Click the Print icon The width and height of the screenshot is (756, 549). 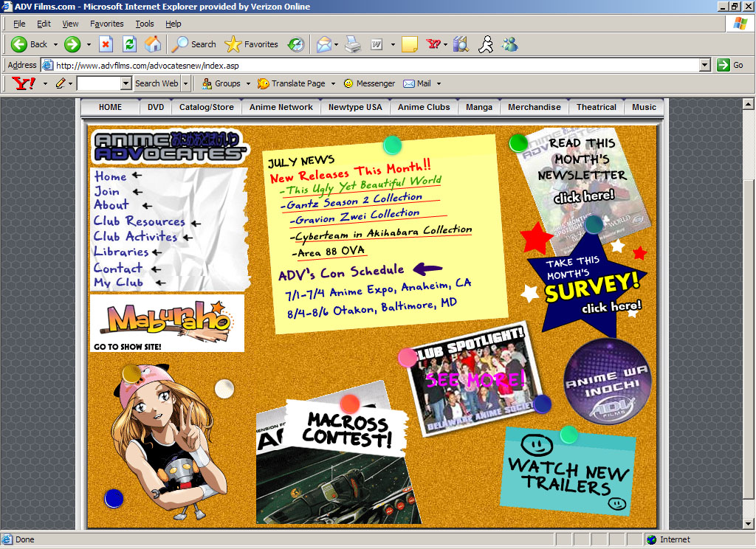tap(353, 44)
